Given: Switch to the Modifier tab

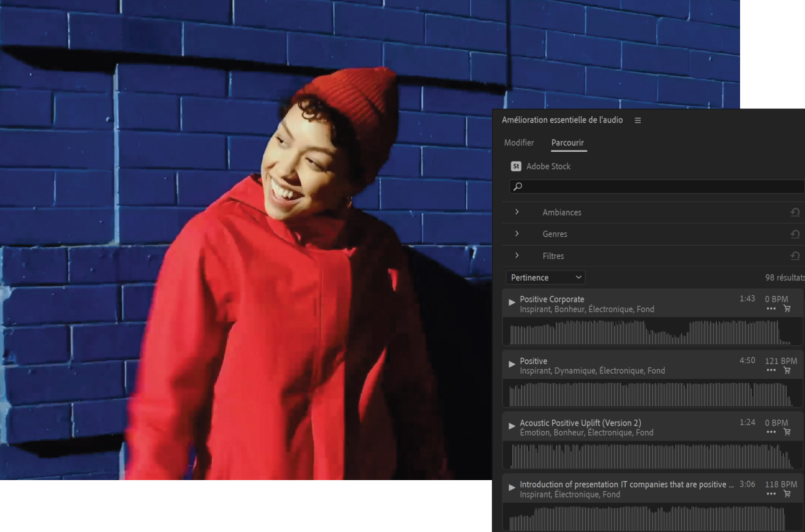Looking at the screenshot, I should point(519,143).
